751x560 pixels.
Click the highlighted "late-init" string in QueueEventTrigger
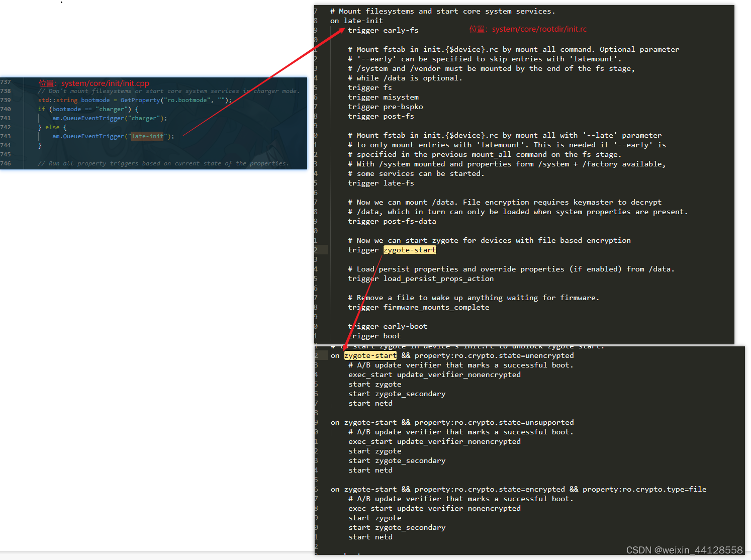pyautogui.click(x=147, y=136)
